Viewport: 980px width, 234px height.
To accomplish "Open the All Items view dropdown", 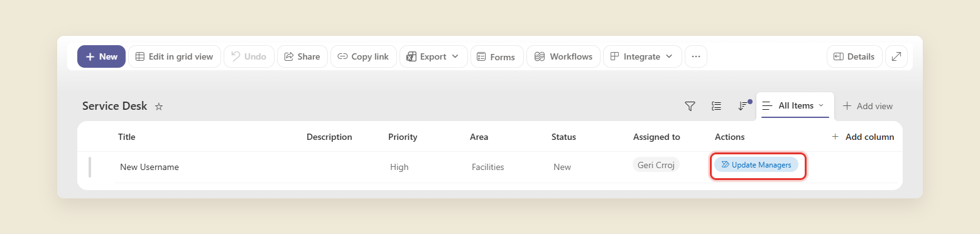I will pos(795,105).
